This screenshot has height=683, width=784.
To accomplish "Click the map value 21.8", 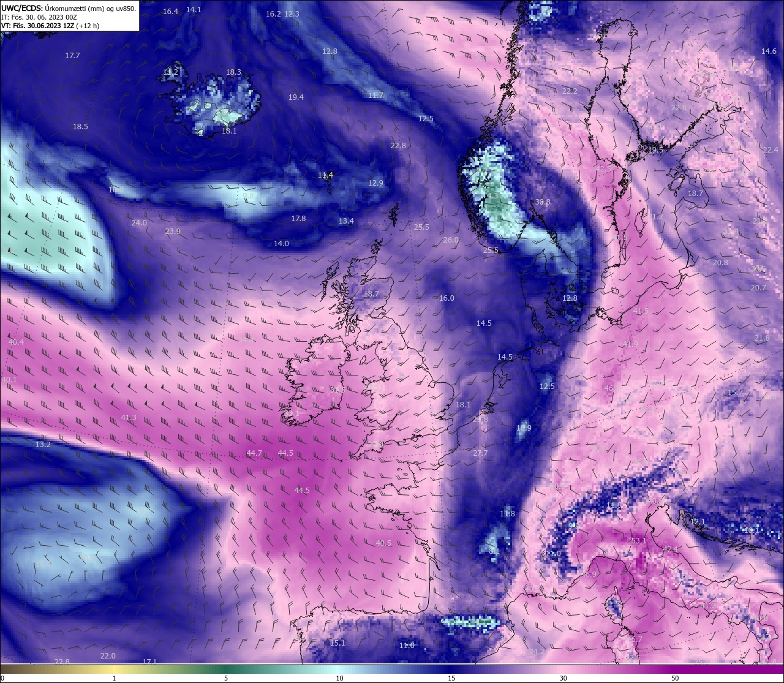I will pos(762,338).
